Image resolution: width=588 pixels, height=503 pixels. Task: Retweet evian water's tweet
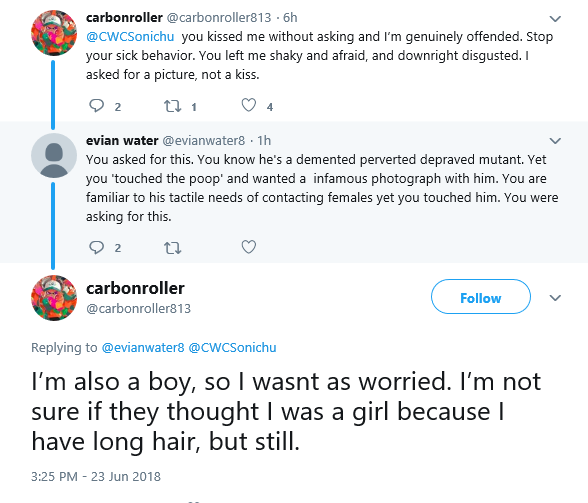(173, 248)
